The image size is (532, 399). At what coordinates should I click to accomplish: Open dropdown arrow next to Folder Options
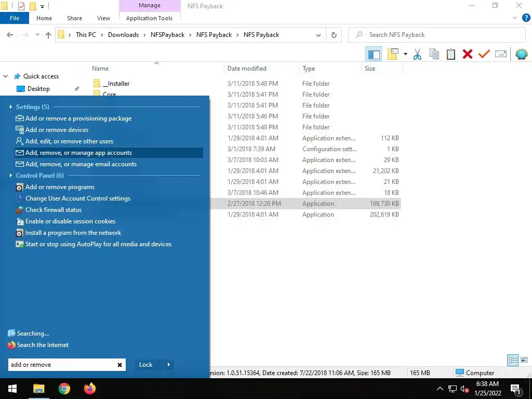(405, 54)
